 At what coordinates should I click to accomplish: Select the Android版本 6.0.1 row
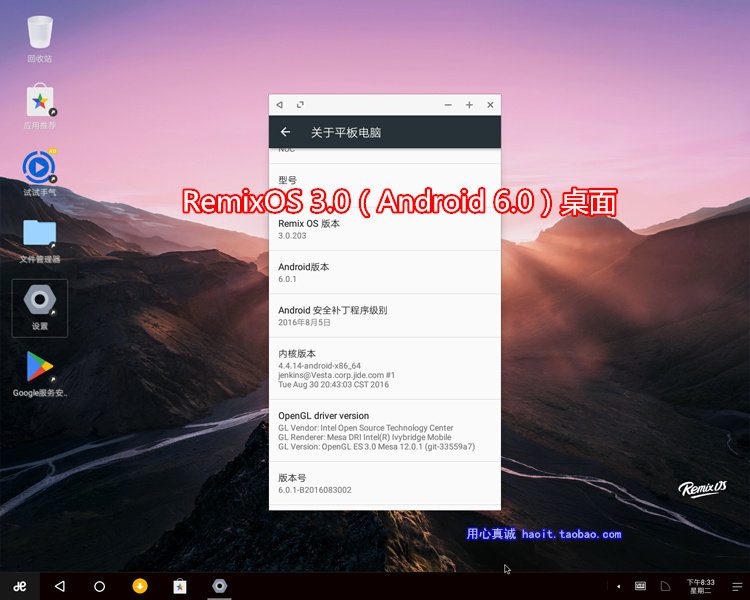[x=385, y=272]
